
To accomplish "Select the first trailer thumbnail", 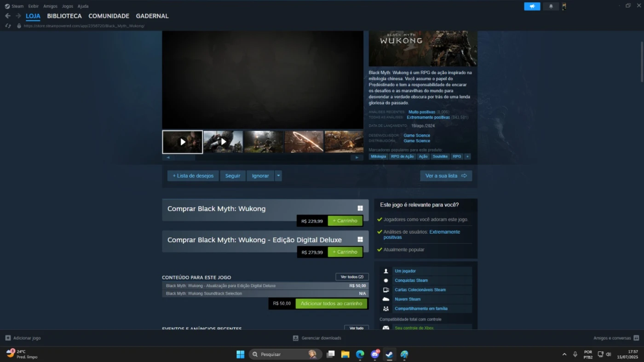I will pyautogui.click(x=183, y=142).
